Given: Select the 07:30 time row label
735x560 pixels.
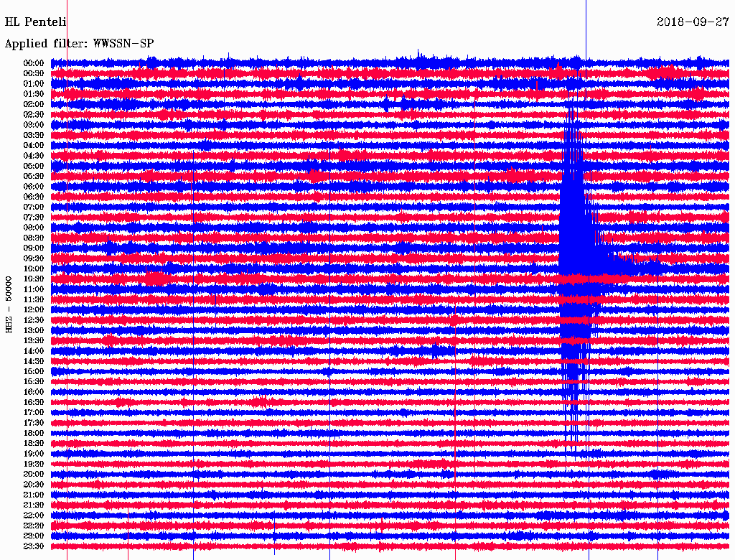Looking at the screenshot, I should 33,218.
